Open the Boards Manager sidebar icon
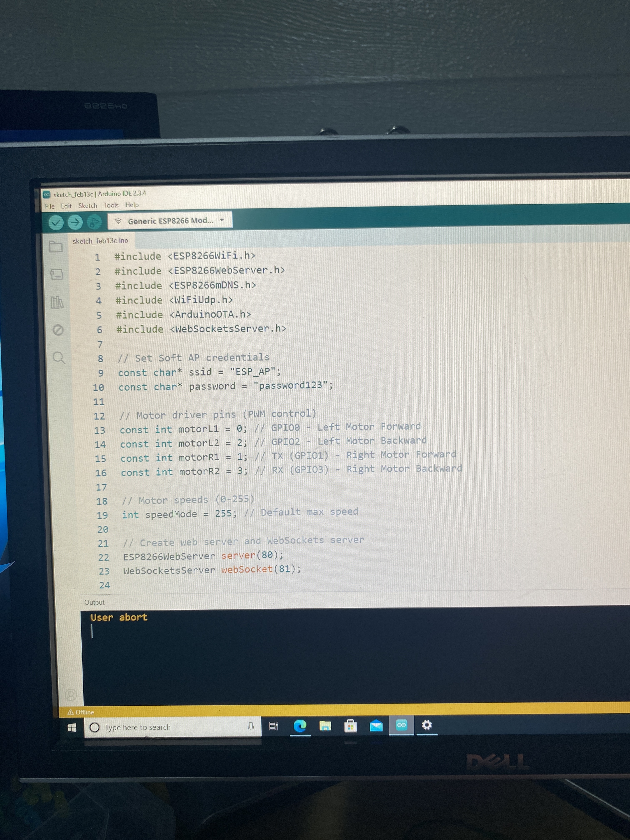The width and height of the screenshot is (630, 840). pyautogui.click(x=57, y=274)
